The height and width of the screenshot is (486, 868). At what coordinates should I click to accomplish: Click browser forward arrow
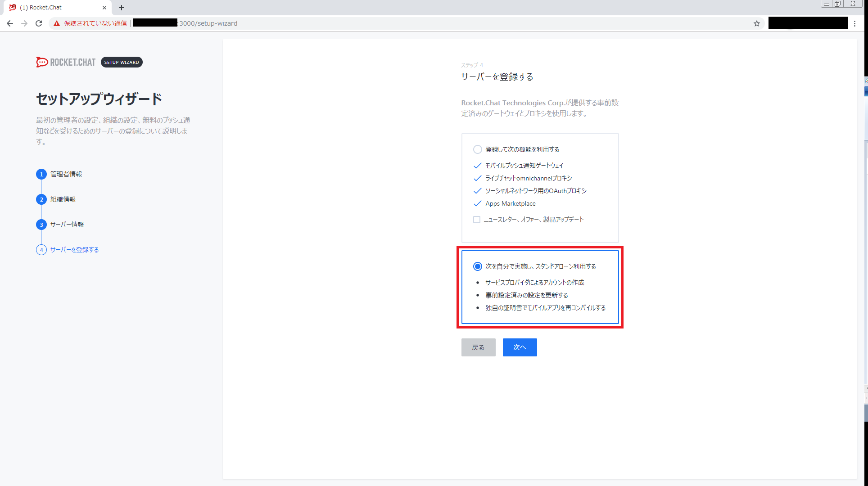click(x=24, y=23)
